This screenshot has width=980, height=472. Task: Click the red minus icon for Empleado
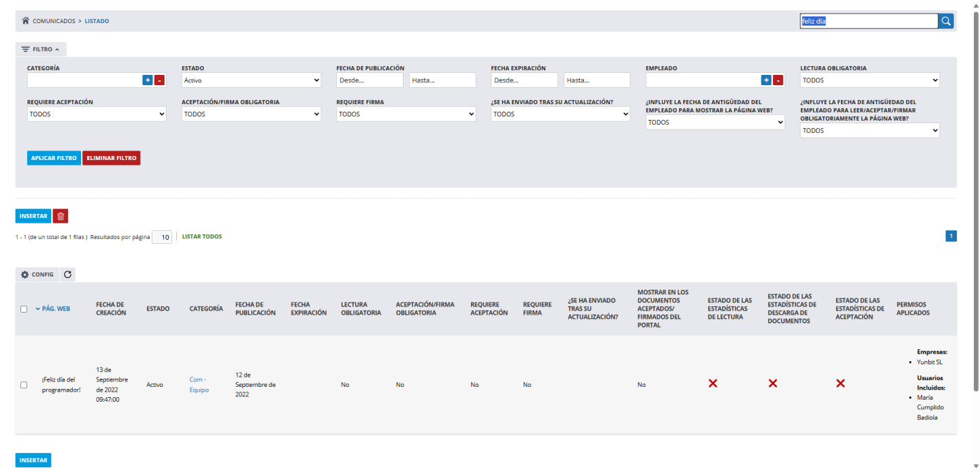coord(778,80)
